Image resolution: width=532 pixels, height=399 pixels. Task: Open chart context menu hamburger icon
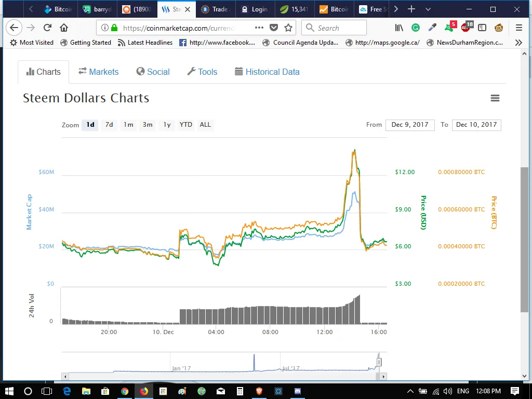coord(495,98)
